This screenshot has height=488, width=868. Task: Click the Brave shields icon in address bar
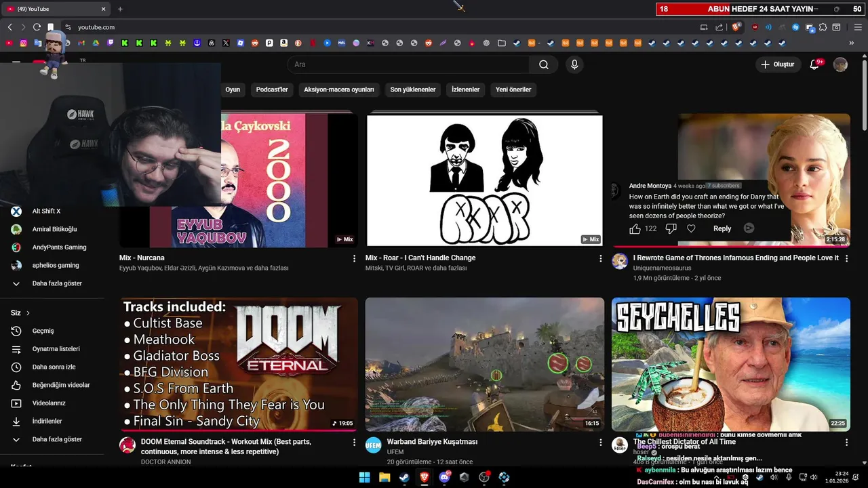coord(736,27)
